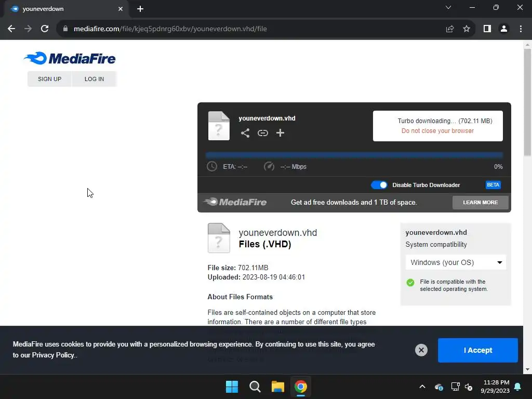532x399 pixels.
Task: Open the Privacy Policy link
Action: pos(54,355)
